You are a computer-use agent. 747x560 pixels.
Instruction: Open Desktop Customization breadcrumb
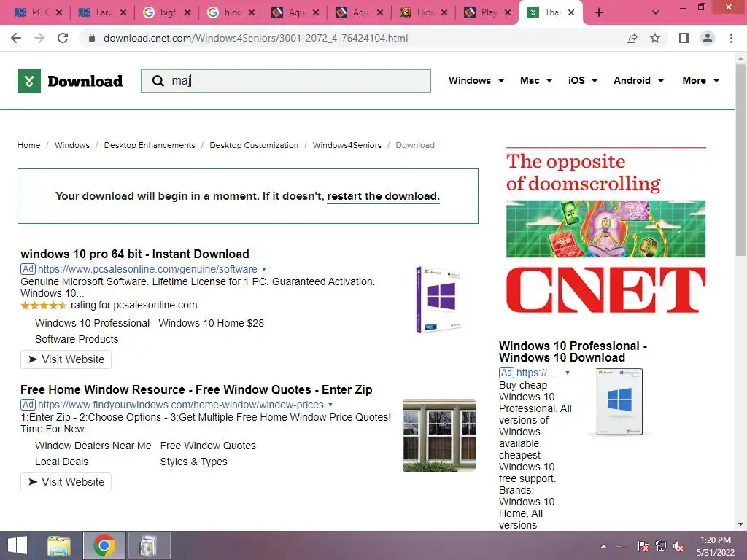pyautogui.click(x=254, y=145)
